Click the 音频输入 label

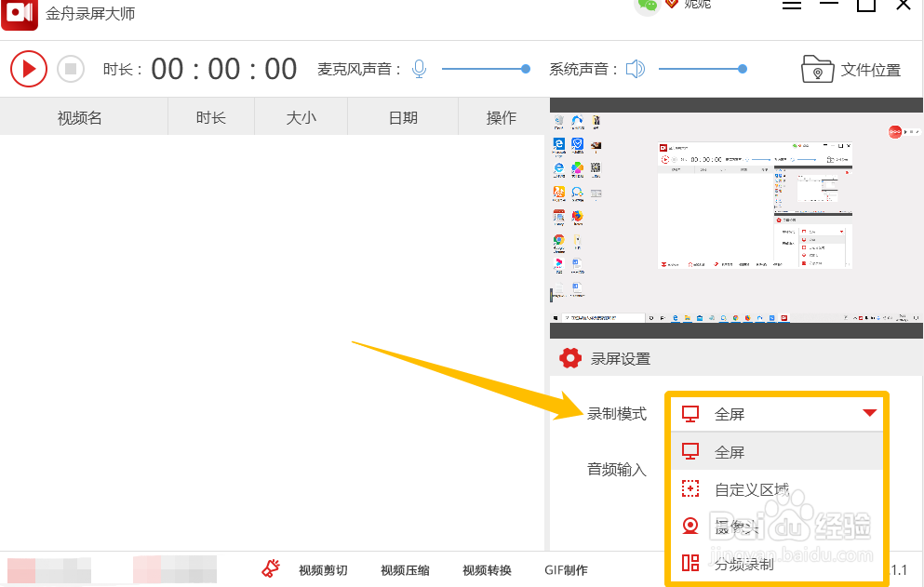(x=617, y=469)
